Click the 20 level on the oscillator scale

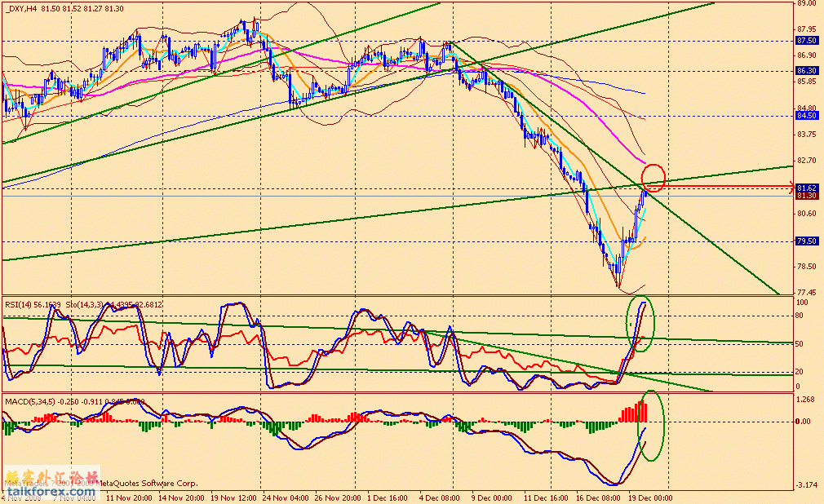pyautogui.click(x=800, y=372)
